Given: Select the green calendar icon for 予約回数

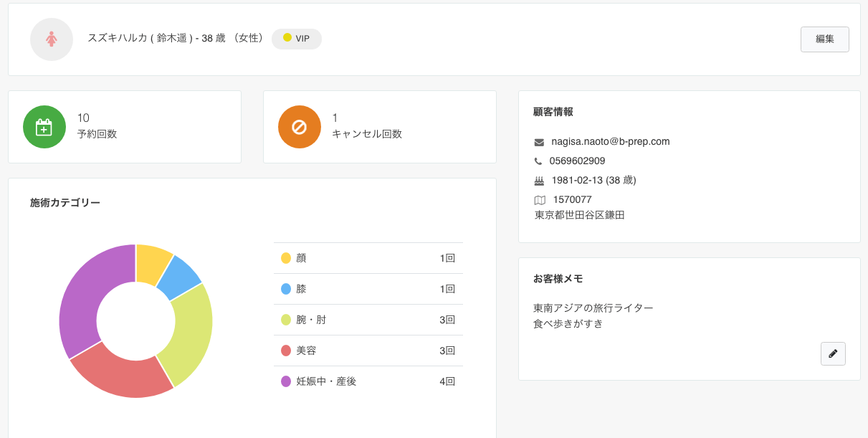Looking at the screenshot, I should click(44, 126).
